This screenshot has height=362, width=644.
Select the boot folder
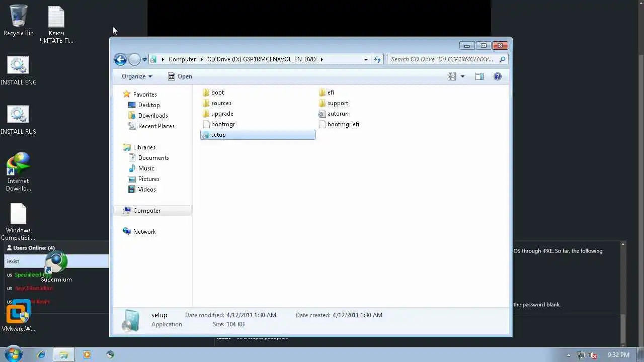point(213,93)
